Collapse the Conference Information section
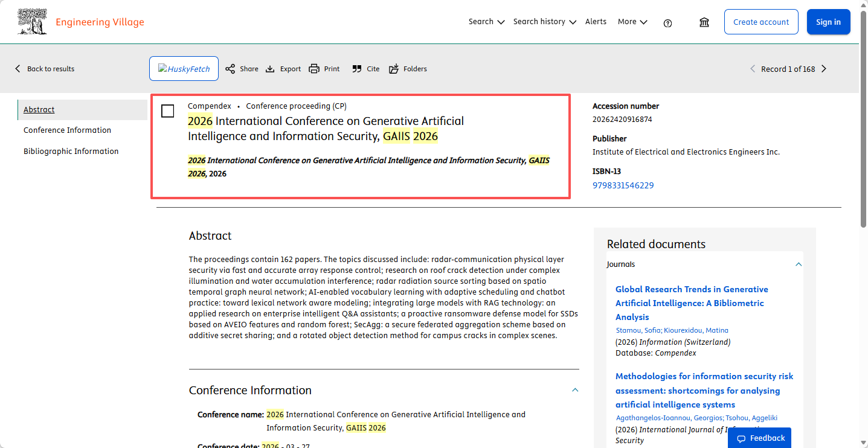The width and height of the screenshot is (868, 448). tap(575, 390)
